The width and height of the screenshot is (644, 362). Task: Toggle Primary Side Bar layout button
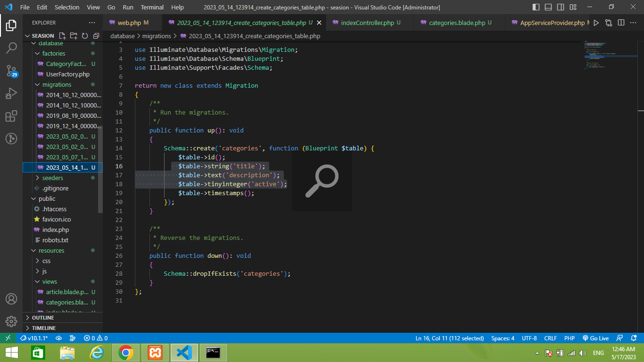click(x=536, y=7)
